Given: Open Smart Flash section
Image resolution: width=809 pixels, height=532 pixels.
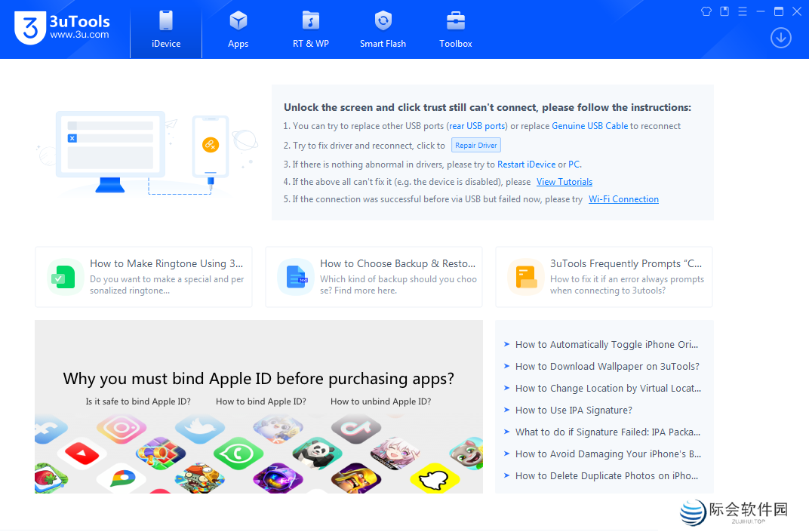Looking at the screenshot, I should [383, 30].
